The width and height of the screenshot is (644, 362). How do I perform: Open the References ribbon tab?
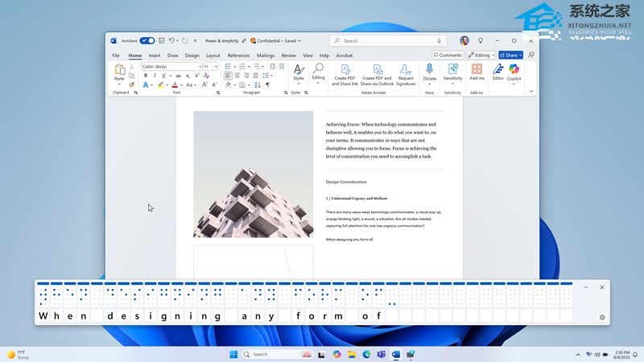[x=238, y=56]
